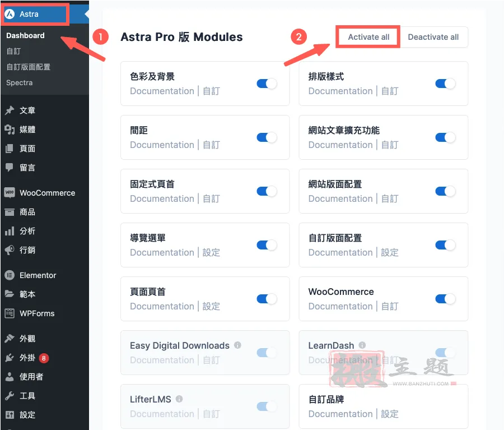The height and width of the screenshot is (430, 504).
Task: Open the Astra menu in sidebar
Action: point(44,14)
